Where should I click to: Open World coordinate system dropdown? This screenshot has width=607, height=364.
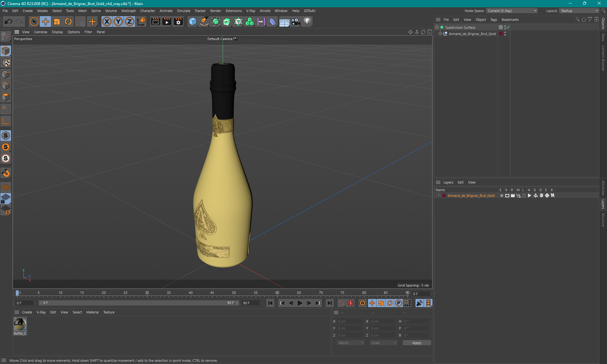(x=350, y=343)
